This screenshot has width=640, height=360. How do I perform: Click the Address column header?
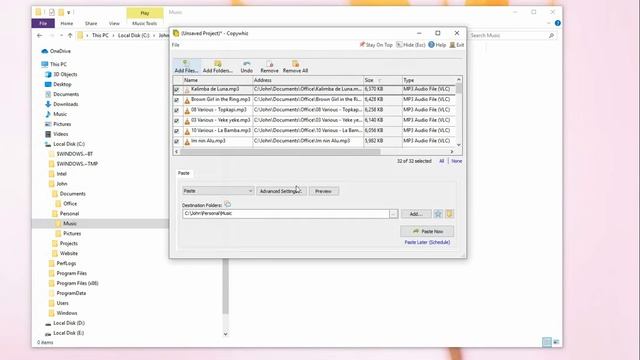308,80
